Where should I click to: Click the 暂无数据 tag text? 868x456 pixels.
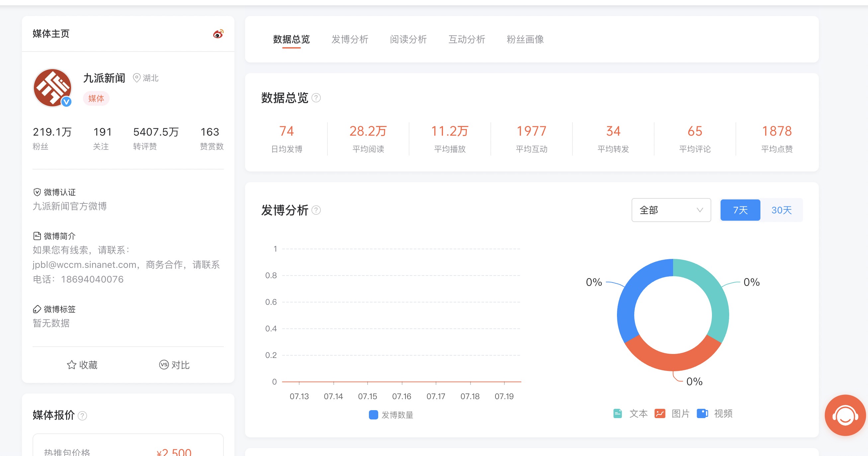tap(51, 323)
